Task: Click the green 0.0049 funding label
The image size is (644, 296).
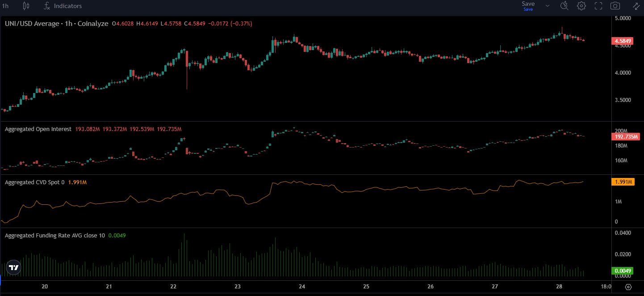Action: pyautogui.click(x=623, y=271)
